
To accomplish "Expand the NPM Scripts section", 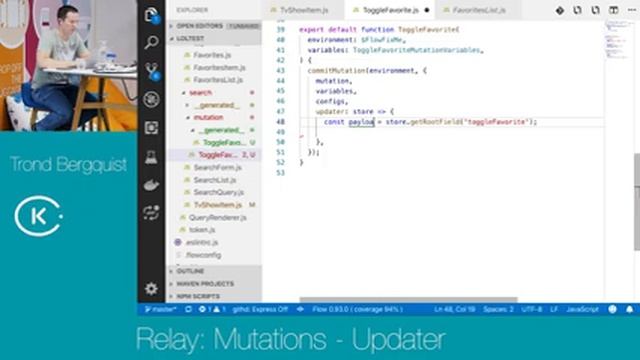I will pyautogui.click(x=214, y=296).
